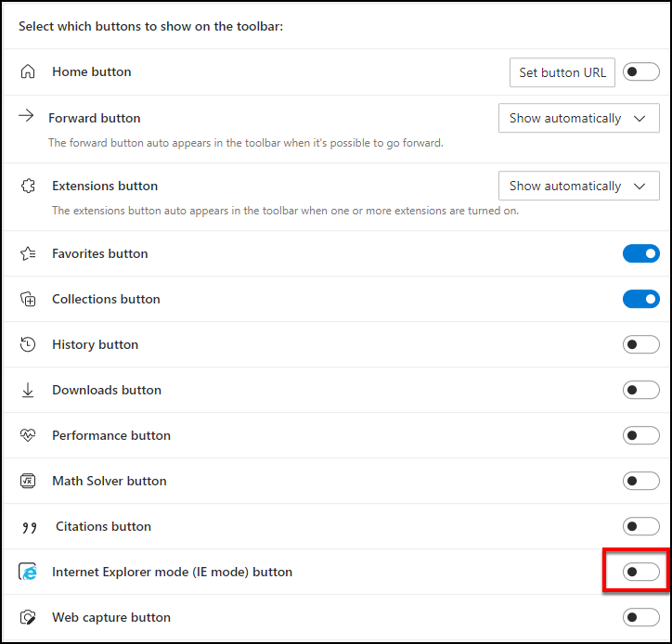
Task: Click the Internet Explorer mode icon
Action: pos(28,572)
